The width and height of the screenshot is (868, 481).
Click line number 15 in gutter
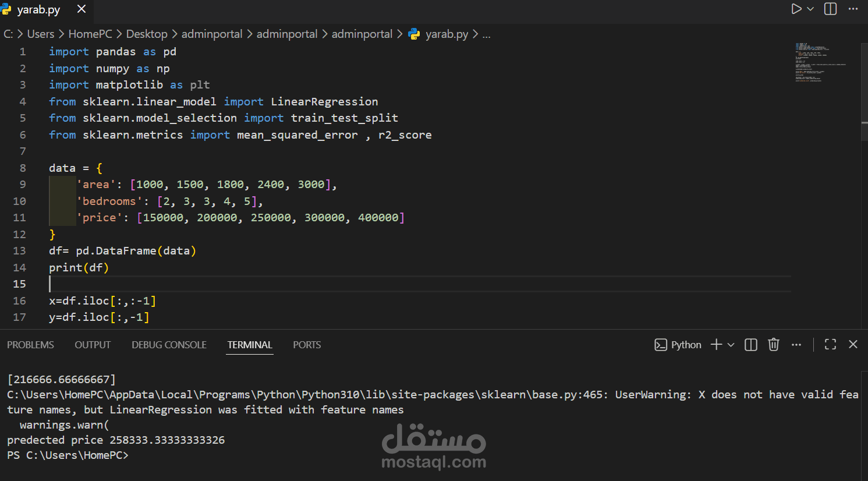point(20,284)
